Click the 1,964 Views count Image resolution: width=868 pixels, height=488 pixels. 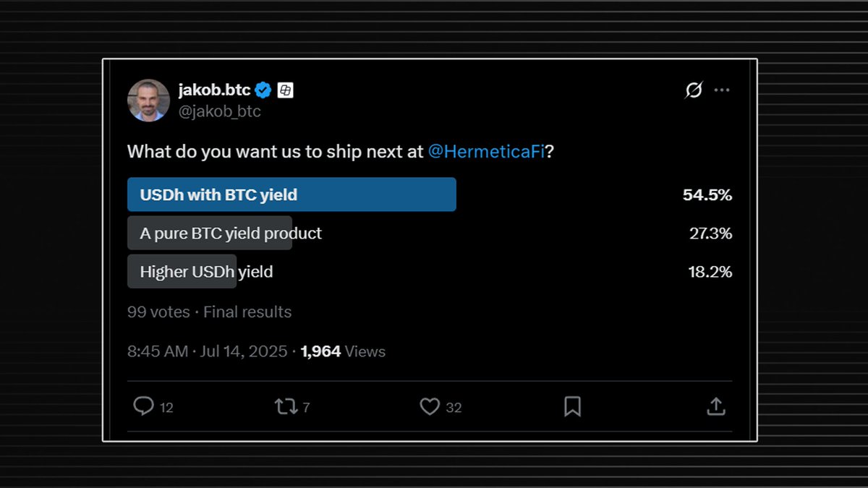click(x=343, y=351)
